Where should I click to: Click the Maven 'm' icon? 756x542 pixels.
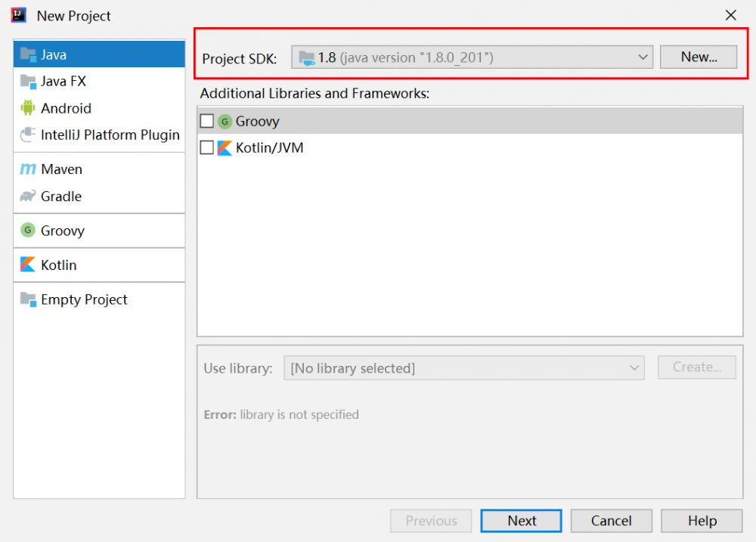(x=28, y=169)
